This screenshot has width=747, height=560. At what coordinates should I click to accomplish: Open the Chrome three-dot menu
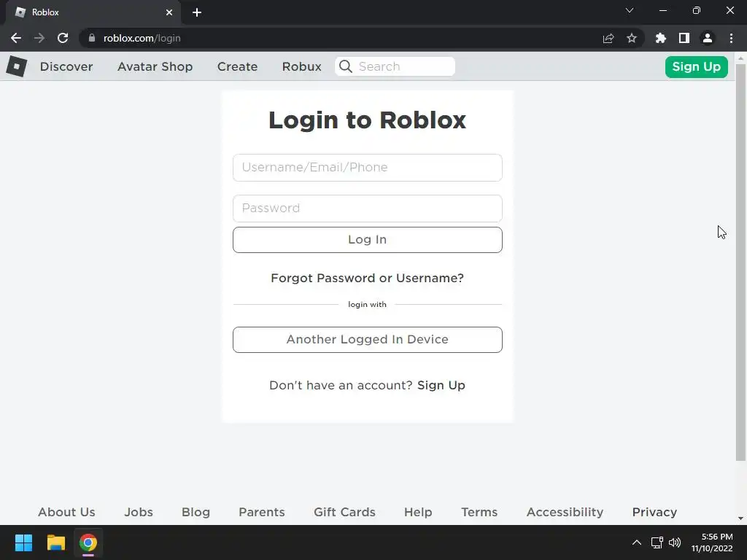tap(731, 38)
